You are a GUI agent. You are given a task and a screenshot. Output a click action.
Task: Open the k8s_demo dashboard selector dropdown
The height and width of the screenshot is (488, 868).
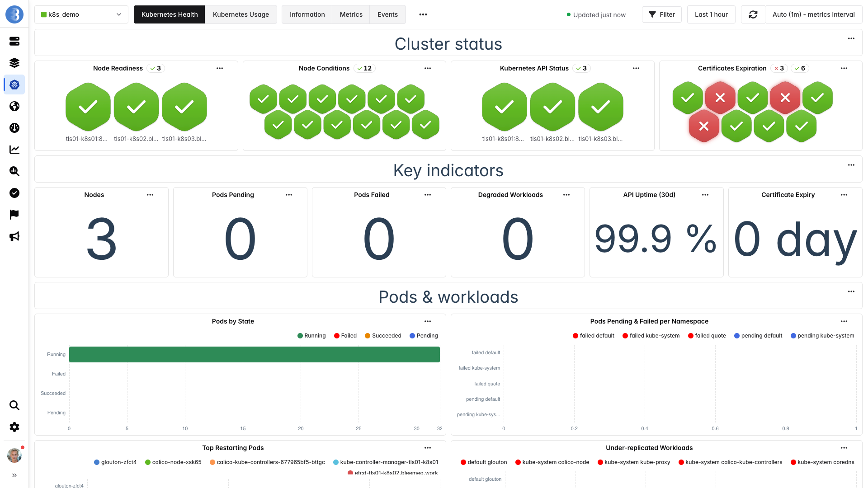(x=81, y=14)
